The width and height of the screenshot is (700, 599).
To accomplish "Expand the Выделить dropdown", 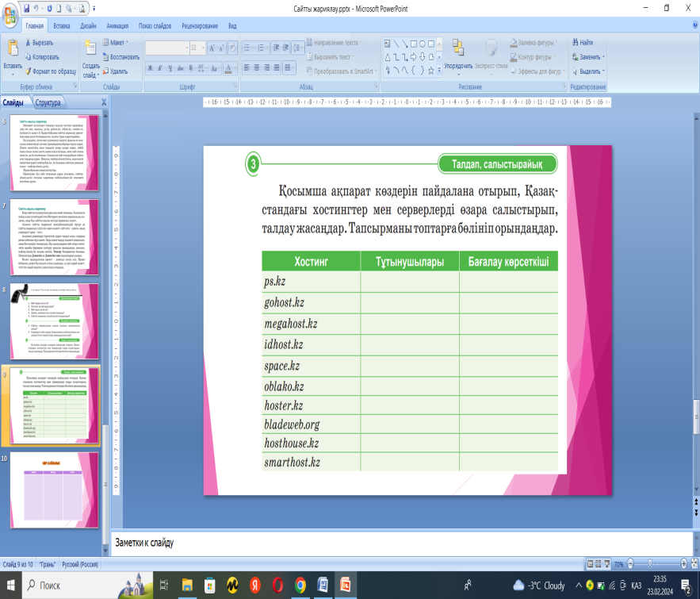I will pyautogui.click(x=587, y=71).
